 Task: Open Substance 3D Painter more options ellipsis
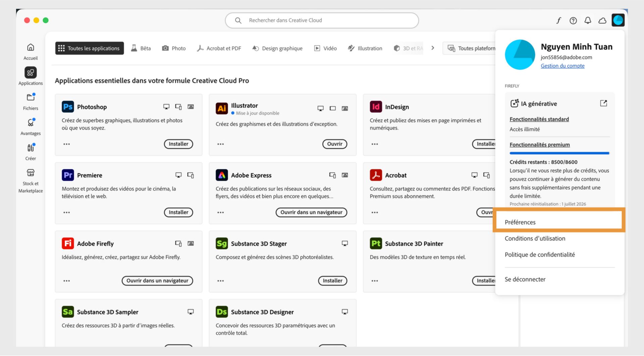point(375,281)
